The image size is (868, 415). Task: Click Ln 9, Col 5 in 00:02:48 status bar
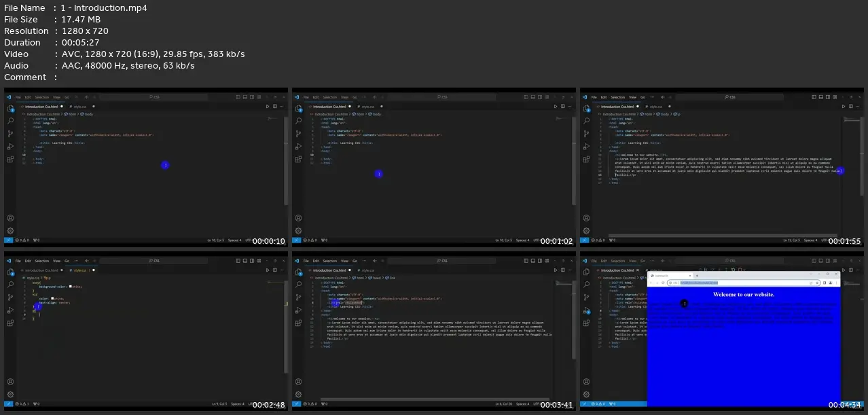(218, 403)
